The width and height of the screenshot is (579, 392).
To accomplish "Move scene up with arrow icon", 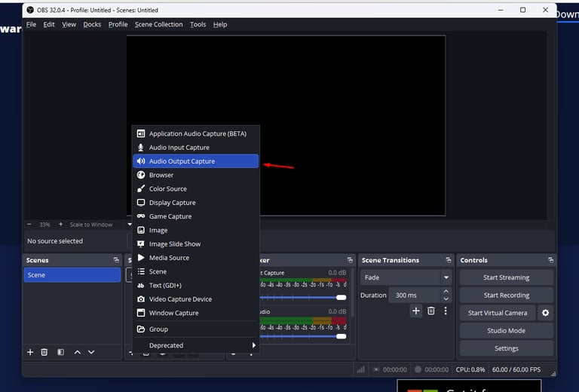I will click(77, 352).
